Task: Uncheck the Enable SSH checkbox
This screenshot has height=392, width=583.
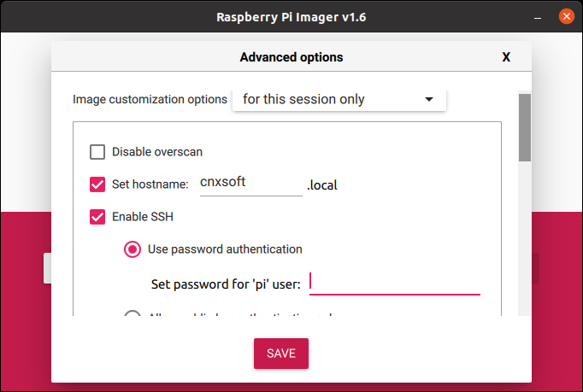Action: pos(97,217)
